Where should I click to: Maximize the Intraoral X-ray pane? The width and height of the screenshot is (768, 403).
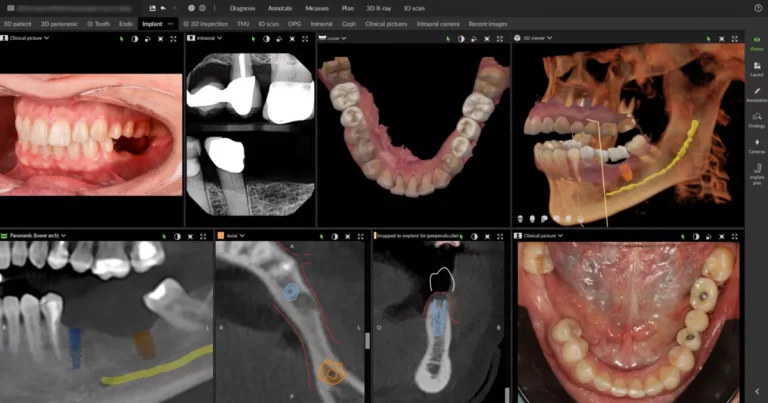pyautogui.click(x=306, y=38)
